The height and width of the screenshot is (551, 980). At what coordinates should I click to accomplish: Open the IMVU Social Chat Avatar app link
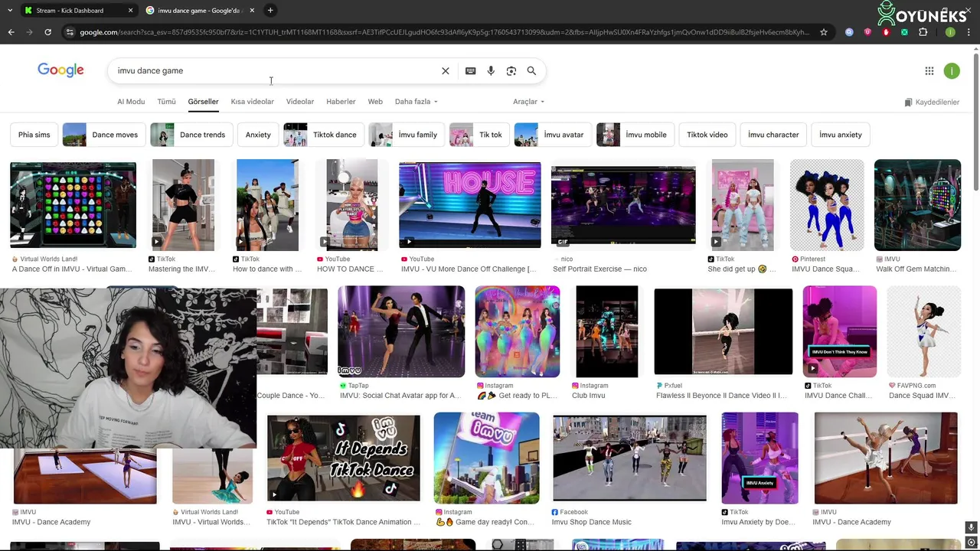click(400, 396)
